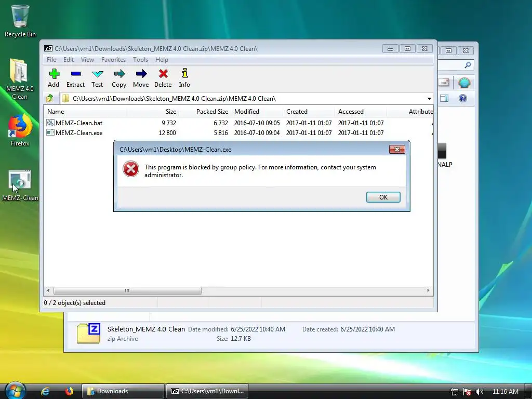The width and height of the screenshot is (532, 399).
Task: Click the volume icon in the system tray
Action: [479, 392]
